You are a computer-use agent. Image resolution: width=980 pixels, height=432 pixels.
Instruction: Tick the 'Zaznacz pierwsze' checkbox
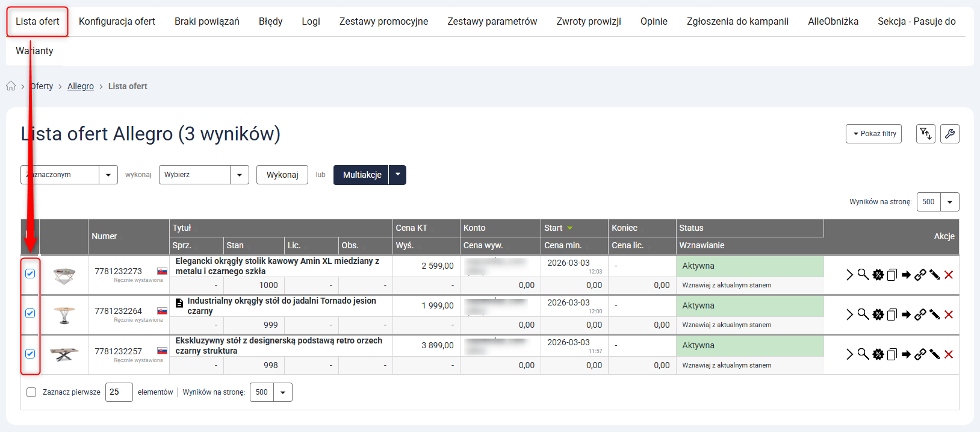point(31,392)
